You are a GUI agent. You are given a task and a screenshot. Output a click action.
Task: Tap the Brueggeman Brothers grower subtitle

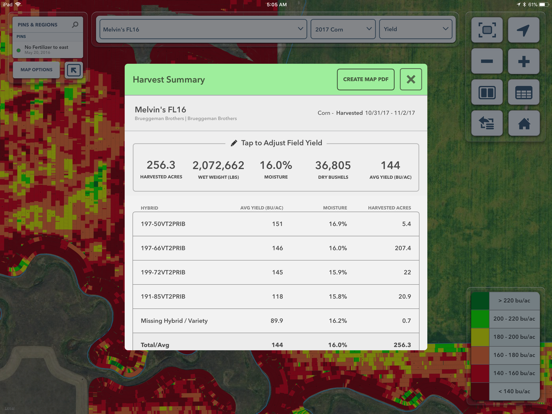pyautogui.click(x=186, y=119)
